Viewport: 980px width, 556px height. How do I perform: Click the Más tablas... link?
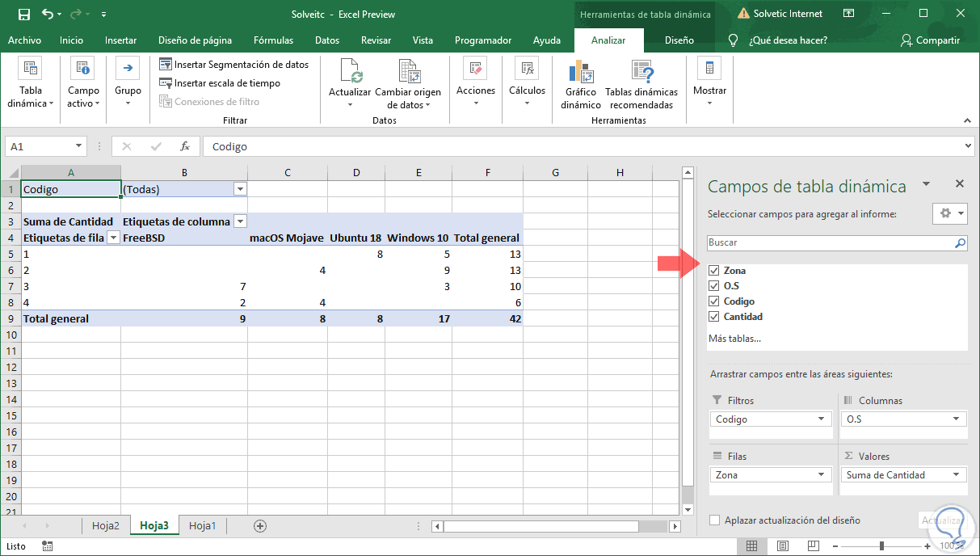(x=734, y=339)
